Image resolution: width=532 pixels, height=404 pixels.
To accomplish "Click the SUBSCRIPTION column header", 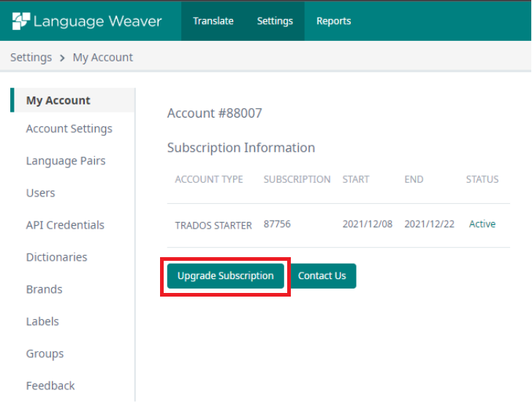I will 297,179.
